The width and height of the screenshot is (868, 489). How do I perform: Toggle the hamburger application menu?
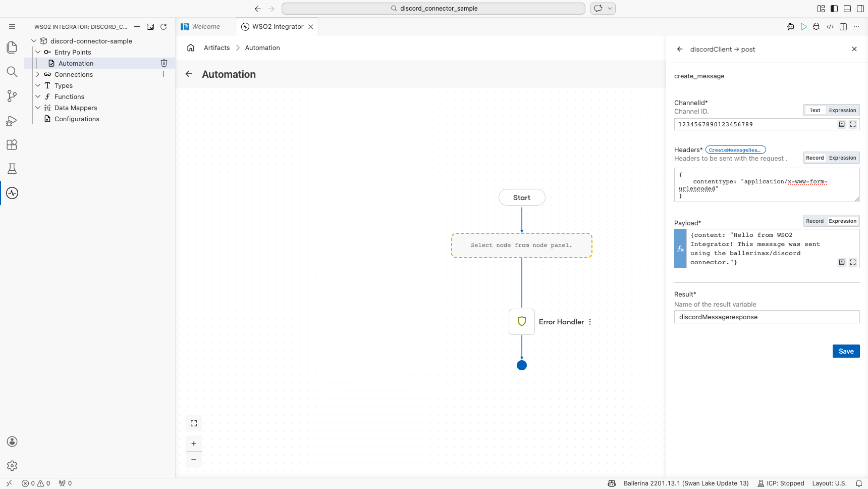(x=12, y=27)
